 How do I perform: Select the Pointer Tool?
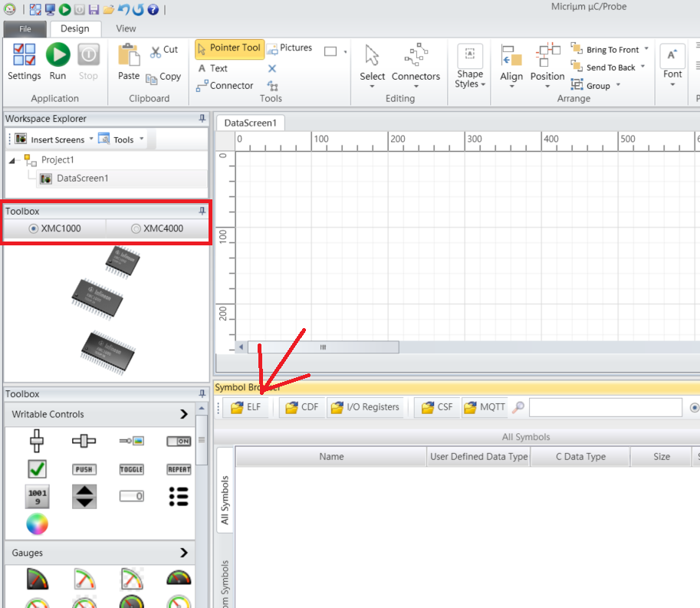(x=228, y=48)
